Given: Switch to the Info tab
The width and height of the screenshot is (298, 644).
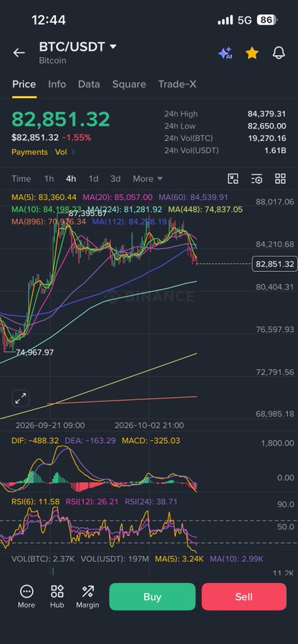Looking at the screenshot, I should tap(57, 84).
